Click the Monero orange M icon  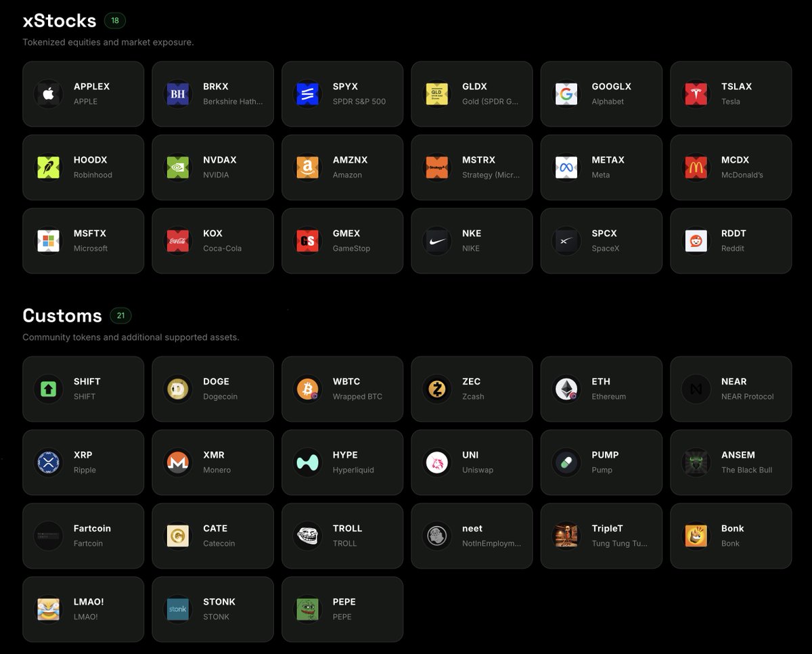click(x=177, y=462)
